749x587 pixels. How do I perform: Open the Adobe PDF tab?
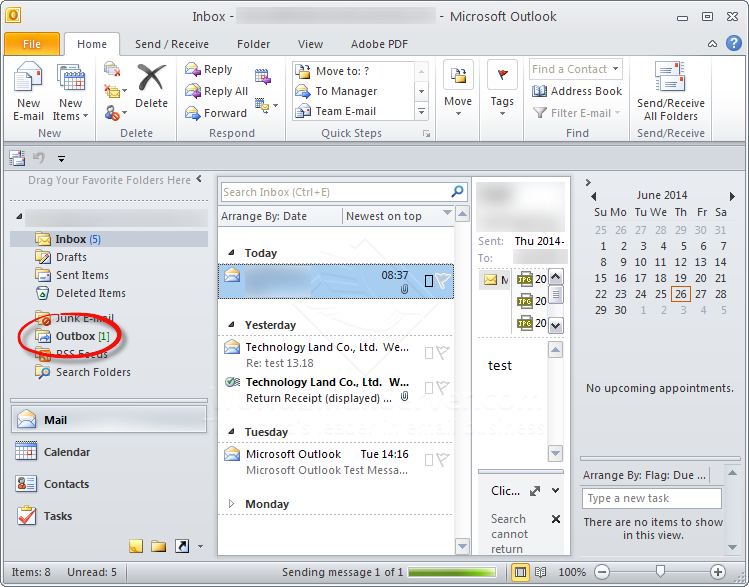click(379, 44)
